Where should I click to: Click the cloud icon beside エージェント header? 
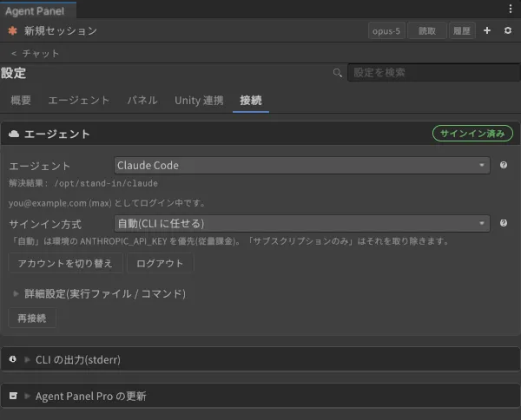tap(14, 134)
